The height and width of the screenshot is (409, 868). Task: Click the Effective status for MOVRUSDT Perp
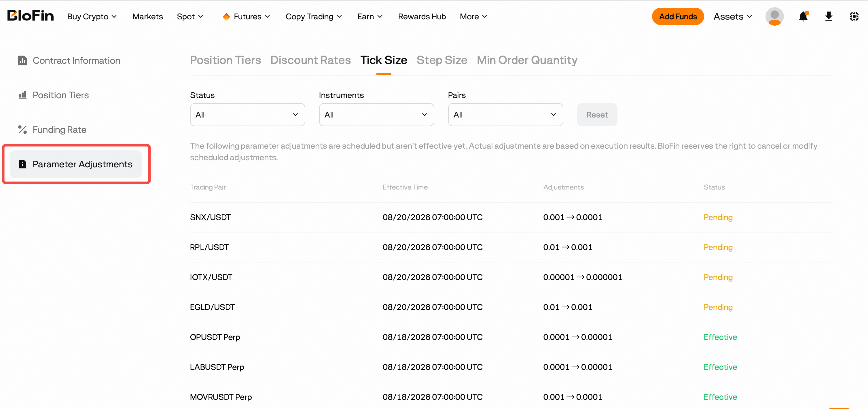(720, 397)
